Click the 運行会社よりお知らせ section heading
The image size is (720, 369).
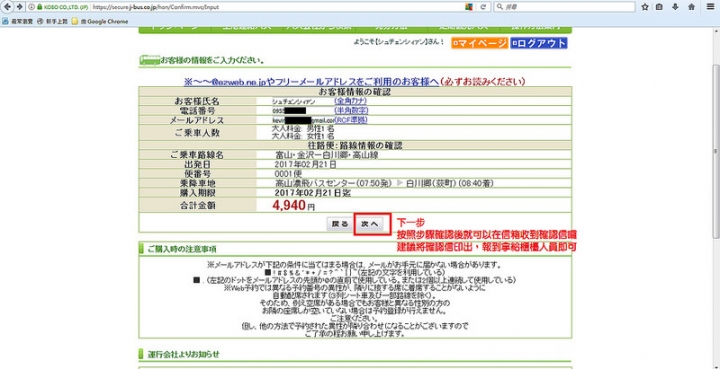click(183, 354)
